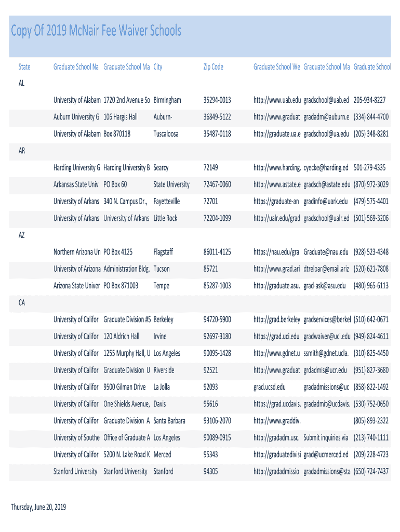
Task: Select the Thursday, June 20, 2019 footer date
Action: [x=38, y=507]
